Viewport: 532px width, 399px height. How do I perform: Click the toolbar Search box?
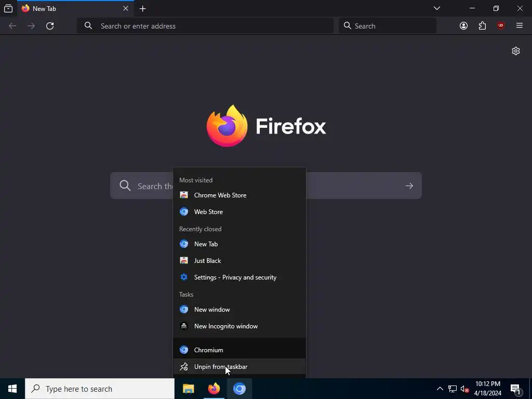click(388, 26)
